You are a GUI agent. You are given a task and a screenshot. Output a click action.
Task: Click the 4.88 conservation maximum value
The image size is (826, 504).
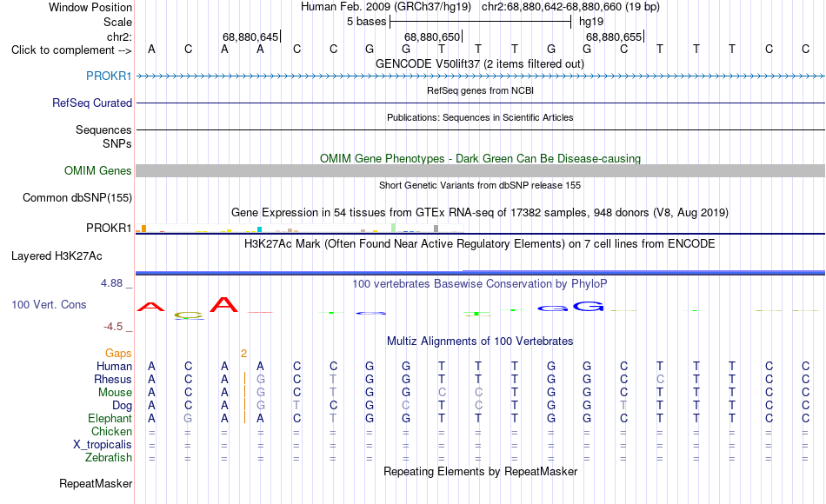tap(111, 283)
